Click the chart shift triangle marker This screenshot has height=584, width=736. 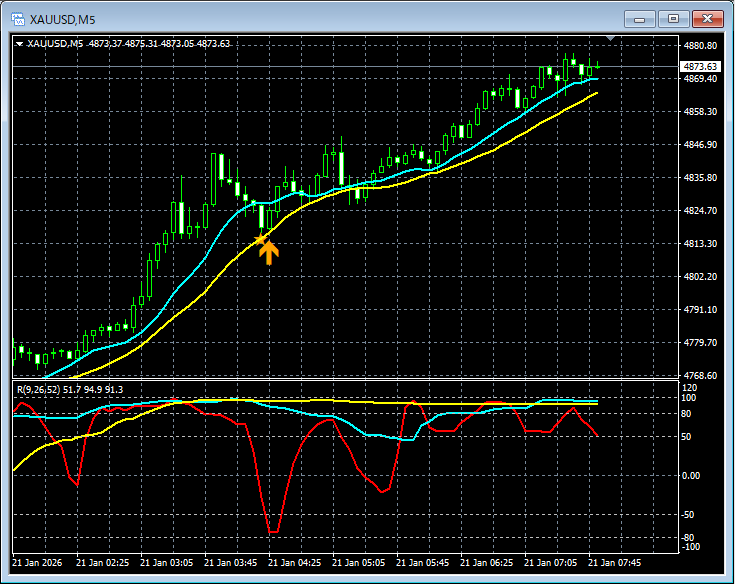pos(610,38)
